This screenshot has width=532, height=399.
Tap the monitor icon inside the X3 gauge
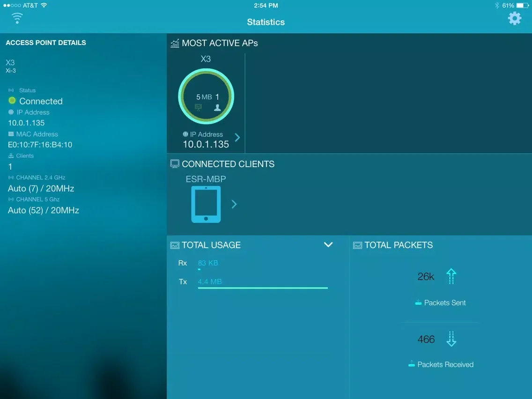(x=198, y=108)
